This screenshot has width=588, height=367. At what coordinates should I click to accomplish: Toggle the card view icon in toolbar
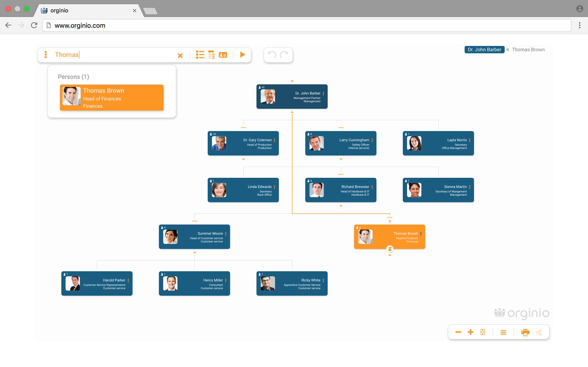pyautogui.click(x=223, y=55)
